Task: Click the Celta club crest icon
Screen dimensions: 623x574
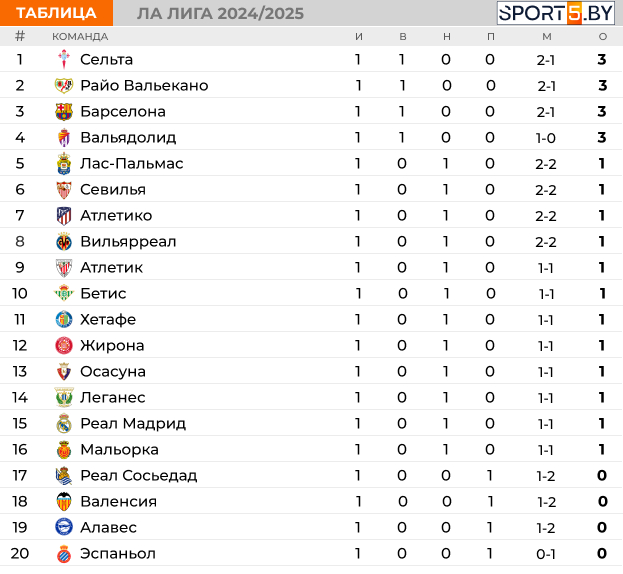Action: (x=64, y=60)
